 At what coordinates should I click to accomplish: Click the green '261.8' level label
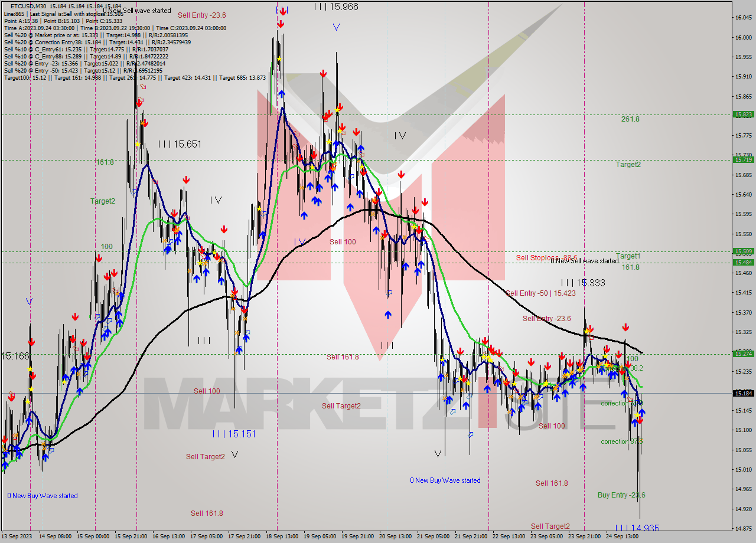pos(630,119)
